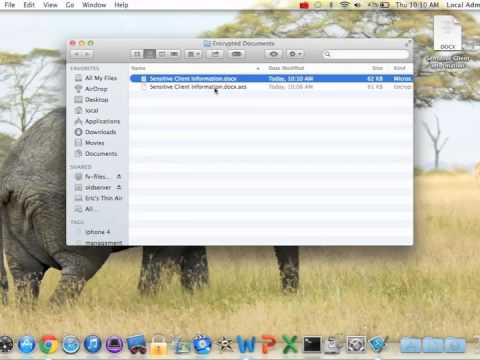Click the clock showing Thu 10:10 AM
This screenshot has height=360, width=480.
point(417,5)
